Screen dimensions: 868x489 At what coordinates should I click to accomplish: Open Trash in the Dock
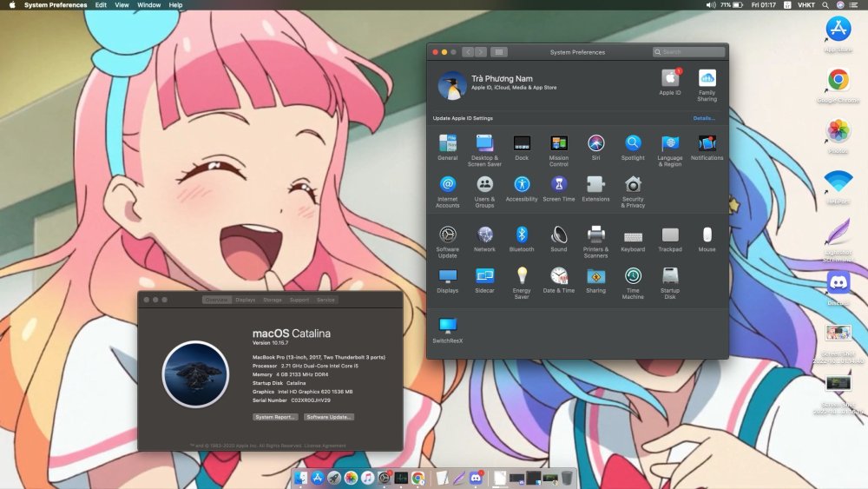(567, 478)
